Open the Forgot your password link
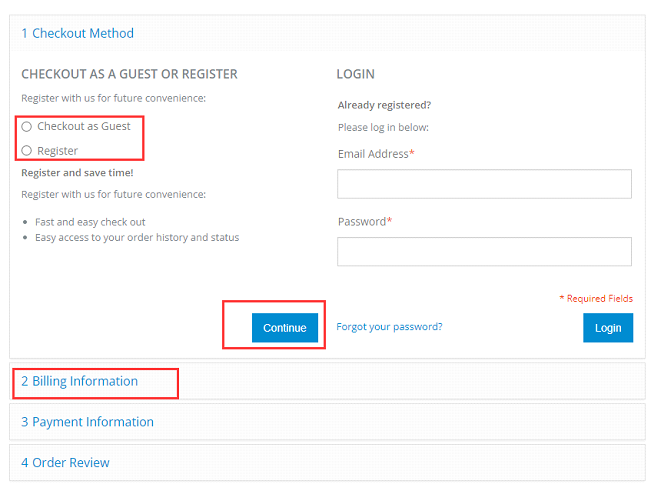The width and height of the screenshot is (648, 491). click(x=389, y=327)
